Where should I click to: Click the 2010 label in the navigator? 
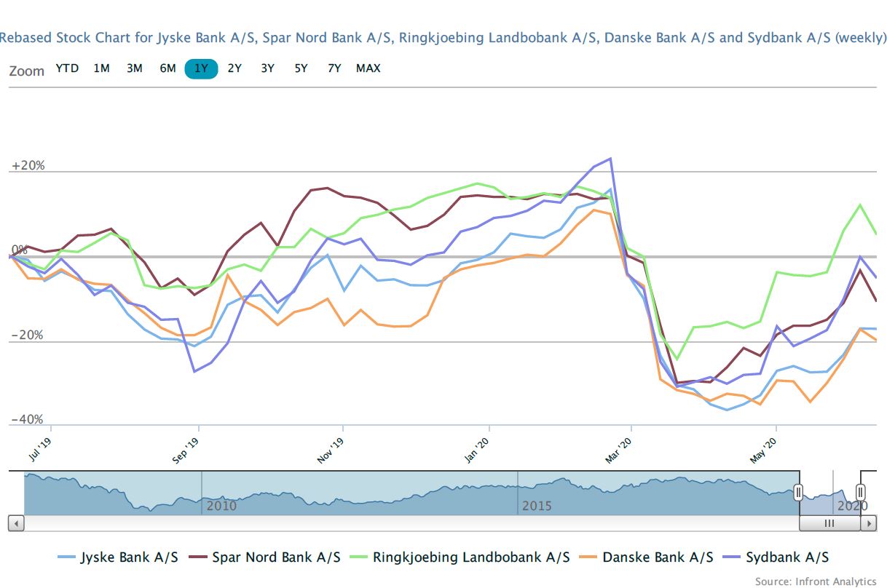(x=221, y=506)
